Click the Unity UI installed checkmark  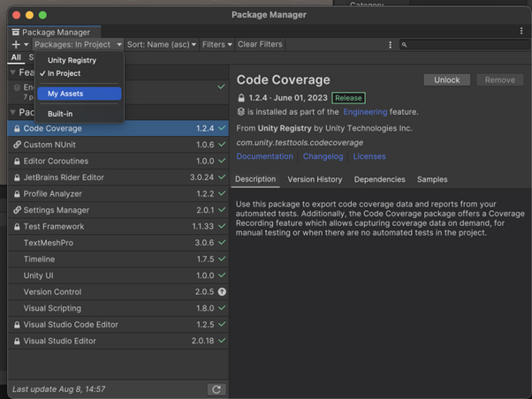222,275
